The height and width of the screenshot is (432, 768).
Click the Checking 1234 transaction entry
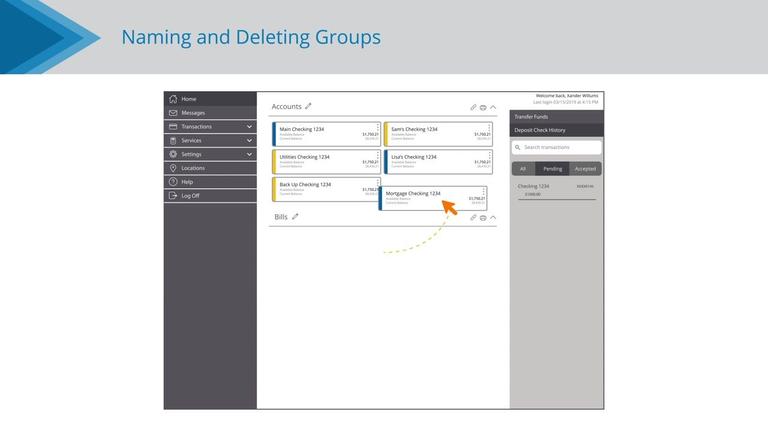(x=556, y=191)
